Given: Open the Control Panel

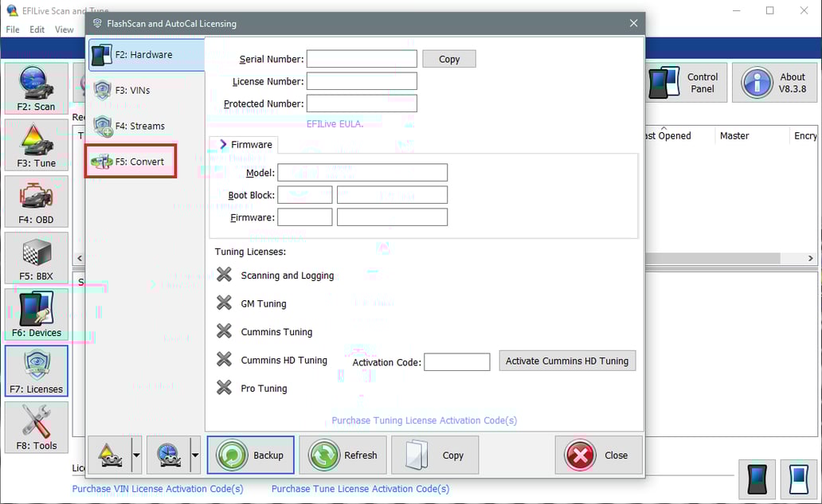Looking at the screenshot, I should 685,82.
